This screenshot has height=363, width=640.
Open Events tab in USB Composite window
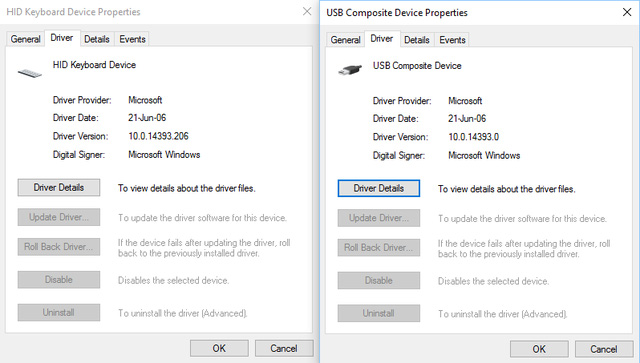(x=452, y=40)
